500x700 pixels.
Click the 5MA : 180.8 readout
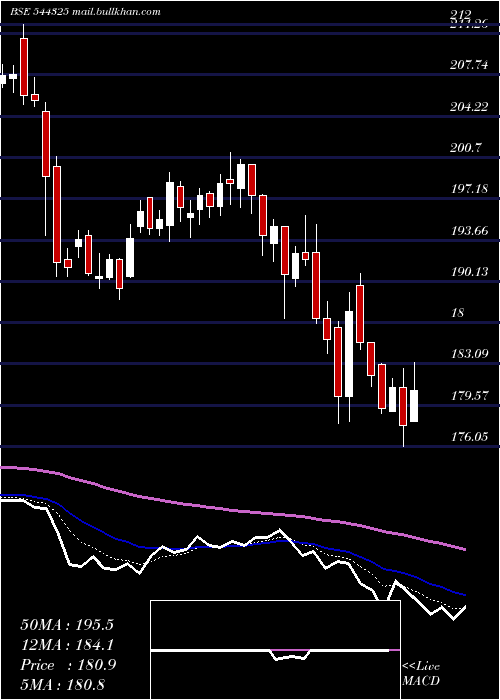(62, 684)
